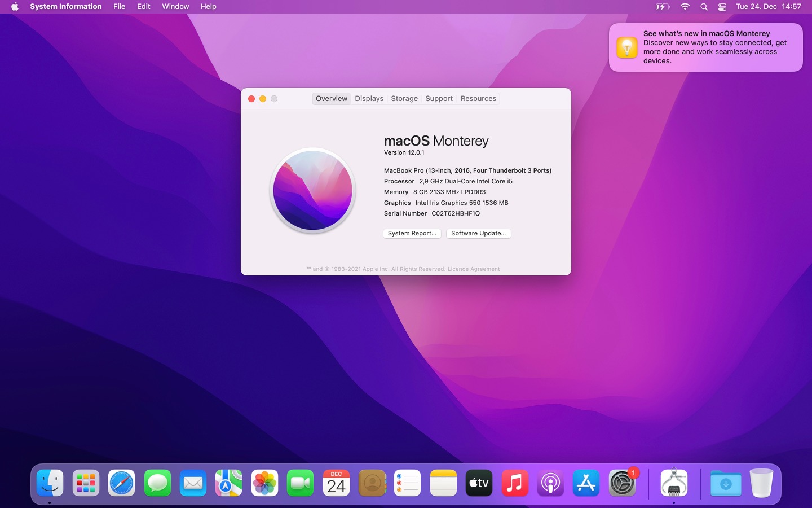Open the Window menu

175,7
